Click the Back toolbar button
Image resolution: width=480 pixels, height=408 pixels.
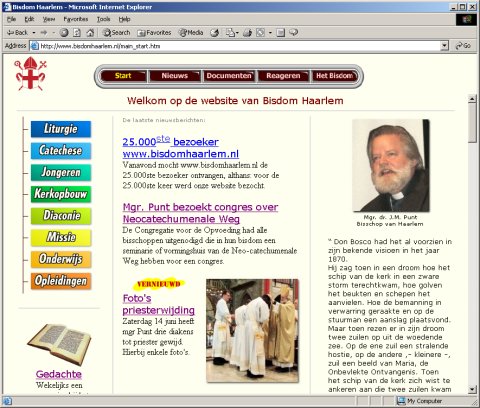click(x=17, y=33)
